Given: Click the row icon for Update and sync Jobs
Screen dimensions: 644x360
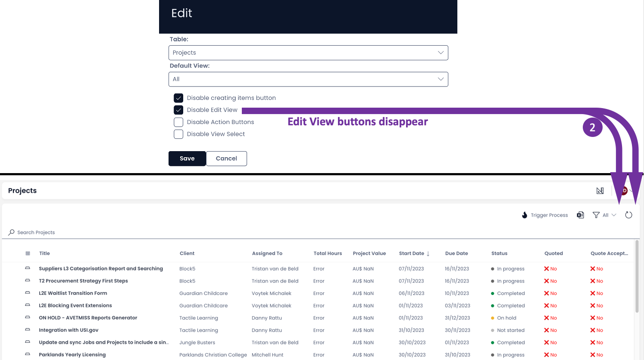Looking at the screenshot, I should point(28,342).
